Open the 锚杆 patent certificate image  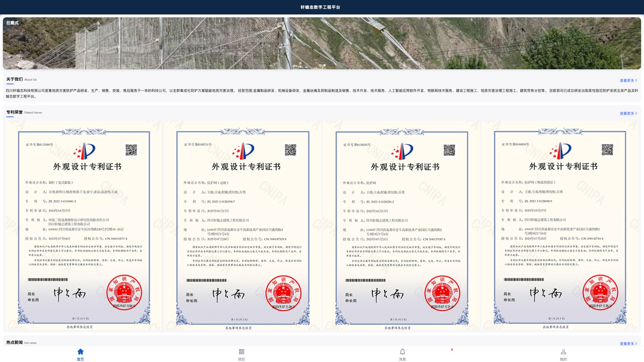pos(84,225)
